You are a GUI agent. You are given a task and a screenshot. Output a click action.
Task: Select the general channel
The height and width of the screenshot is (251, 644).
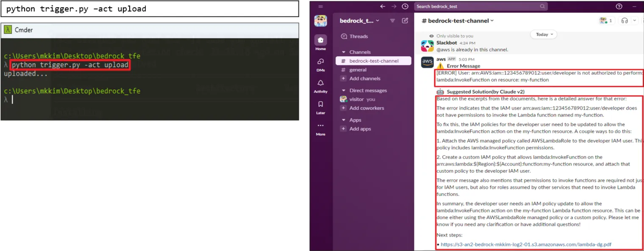[358, 70]
